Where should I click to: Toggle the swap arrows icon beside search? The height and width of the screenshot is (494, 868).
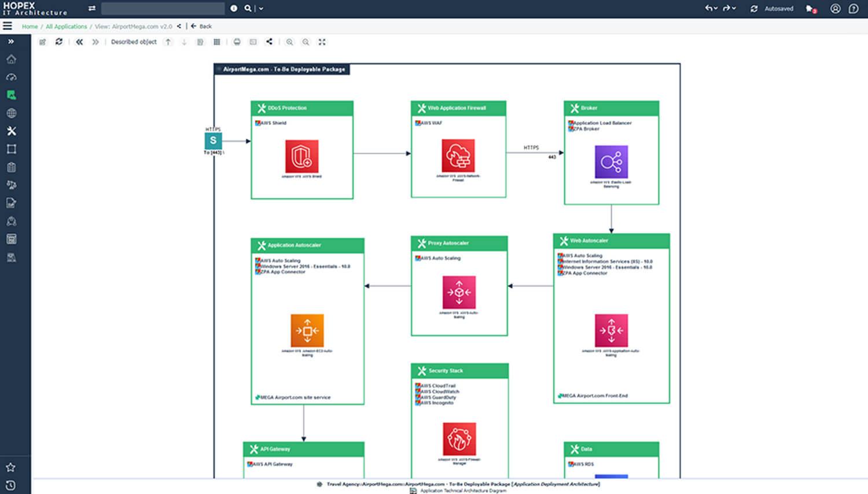[x=91, y=9]
